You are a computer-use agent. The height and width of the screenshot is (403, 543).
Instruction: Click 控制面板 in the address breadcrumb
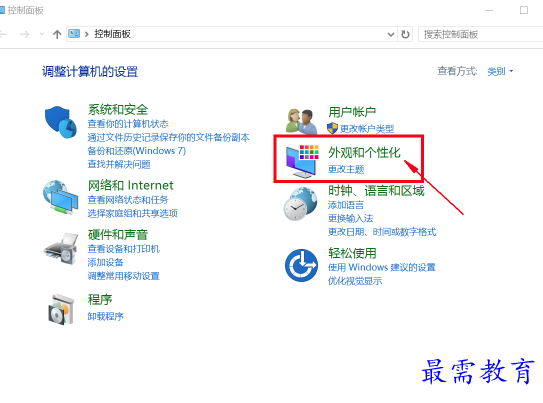pyautogui.click(x=112, y=34)
